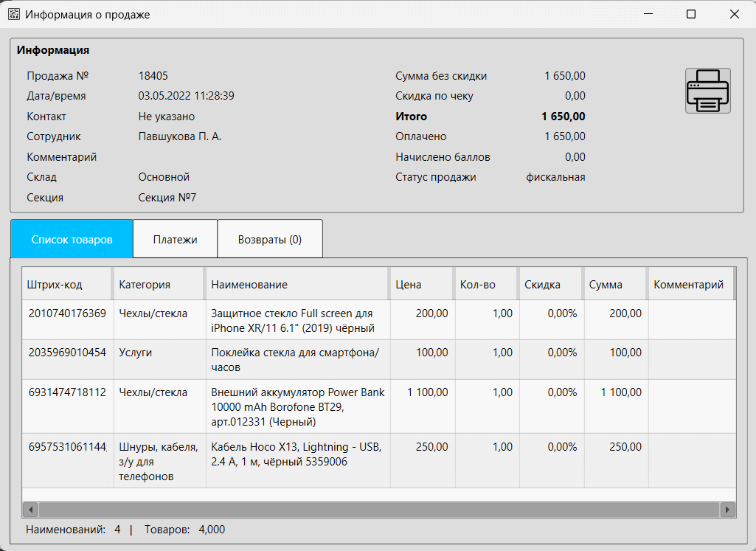756x551 pixels.
Task: Click the Скидка column header
Action: (549, 284)
